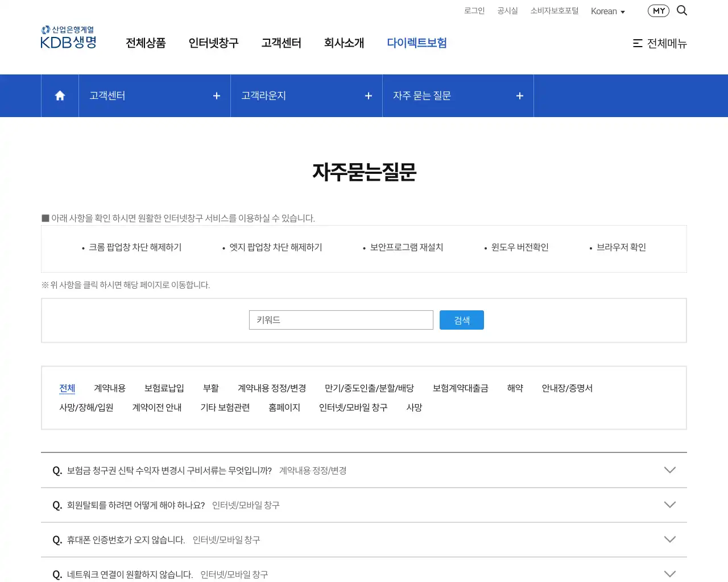Image resolution: width=728 pixels, height=582 pixels.
Task: Expand the FAQ about 보험금 청구권 신탁 수익자
Action: [670, 470]
